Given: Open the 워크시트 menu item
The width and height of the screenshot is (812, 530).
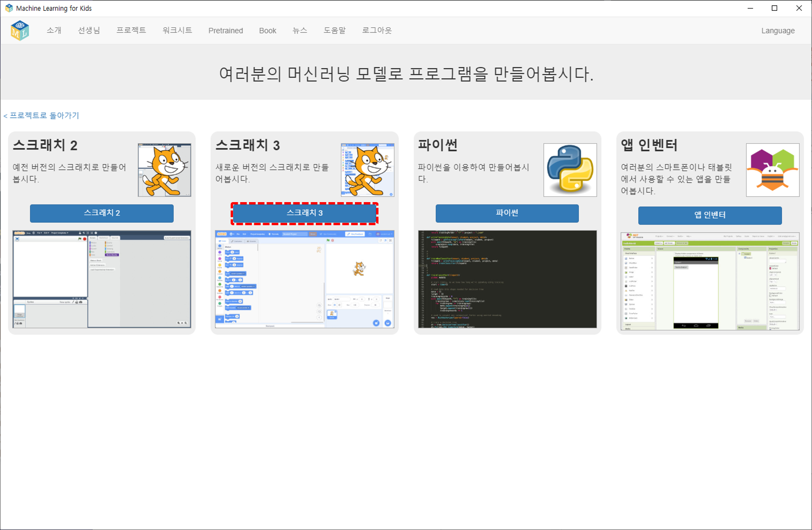Looking at the screenshot, I should (x=177, y=31).
